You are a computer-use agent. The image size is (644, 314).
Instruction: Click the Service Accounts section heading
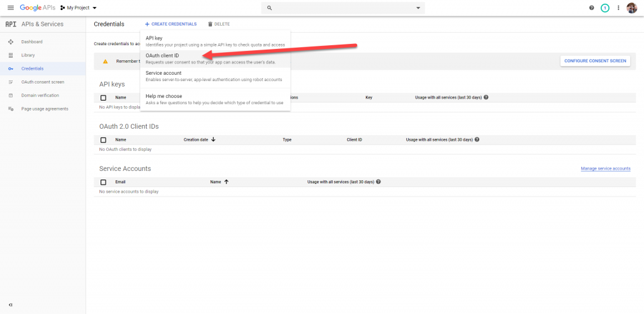point(125,168)
